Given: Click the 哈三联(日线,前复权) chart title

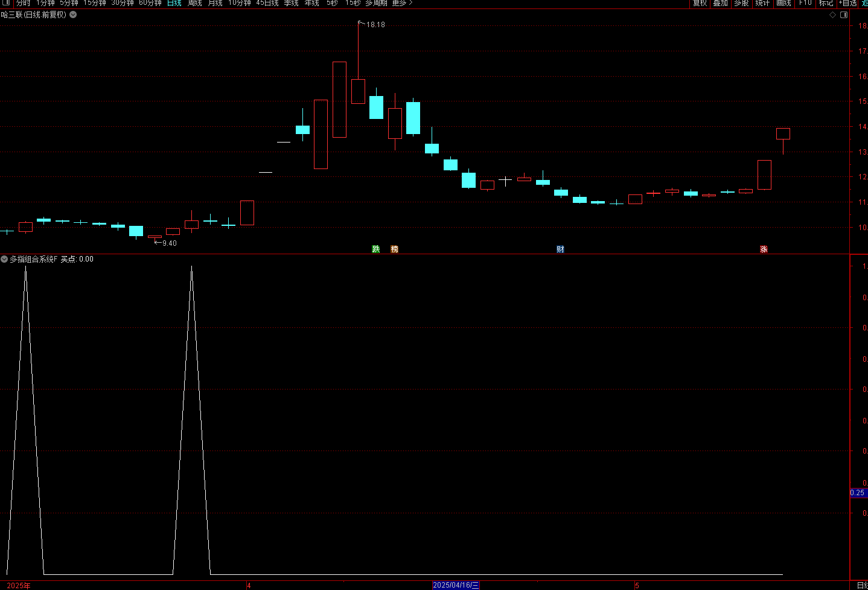Looking at the screenshot, I should tap(34, 14).
